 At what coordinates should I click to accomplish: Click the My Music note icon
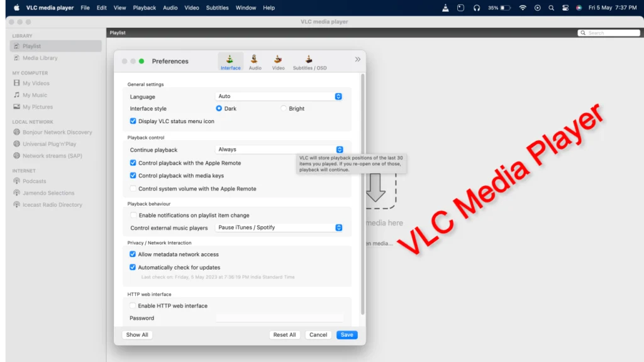(x=16, y=95)
